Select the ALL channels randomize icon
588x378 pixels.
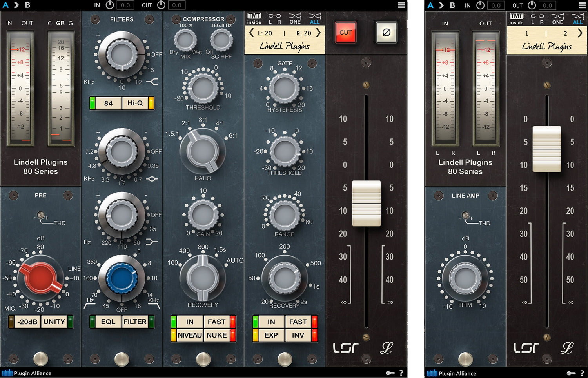coord(314,18)
